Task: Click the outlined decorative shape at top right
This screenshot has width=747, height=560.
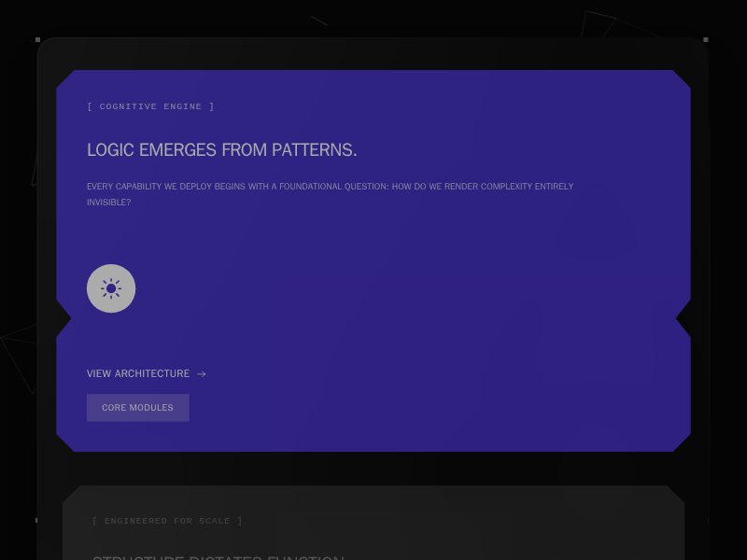Action: [596, 24]
